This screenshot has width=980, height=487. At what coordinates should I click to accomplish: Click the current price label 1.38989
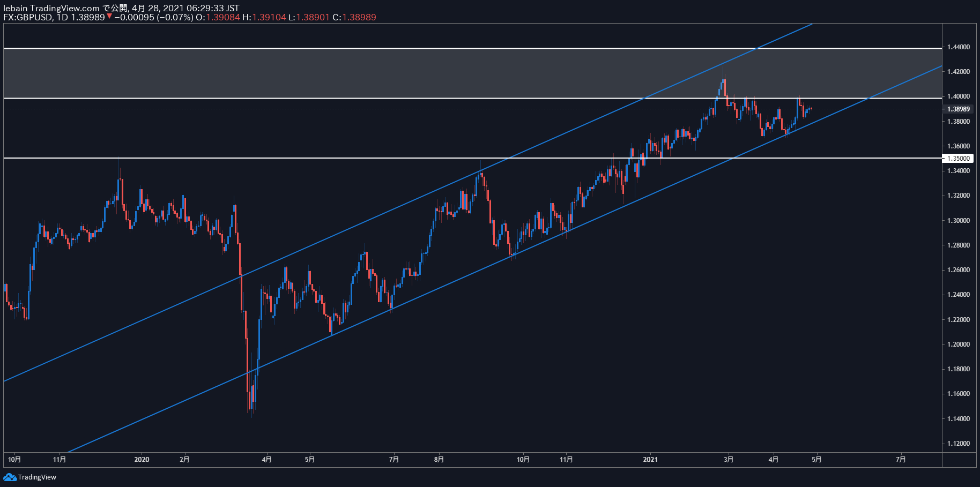click(x=957, y=109)
